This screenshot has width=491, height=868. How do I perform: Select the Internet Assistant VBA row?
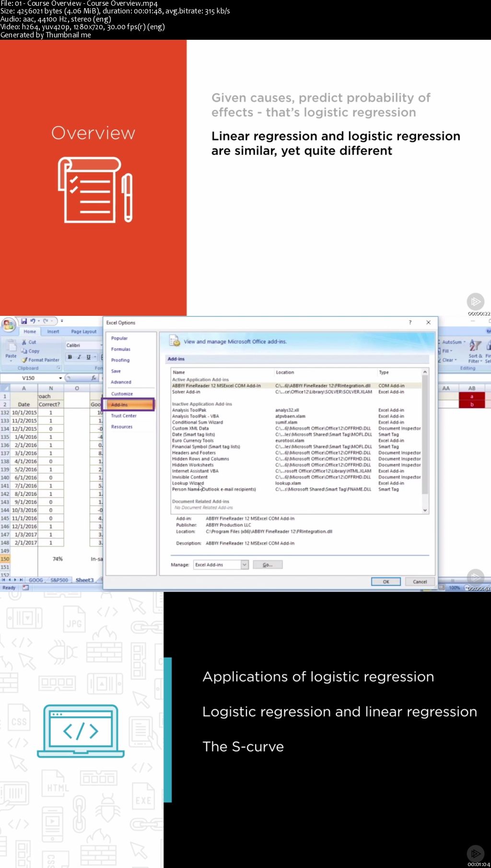click(296, 471)
